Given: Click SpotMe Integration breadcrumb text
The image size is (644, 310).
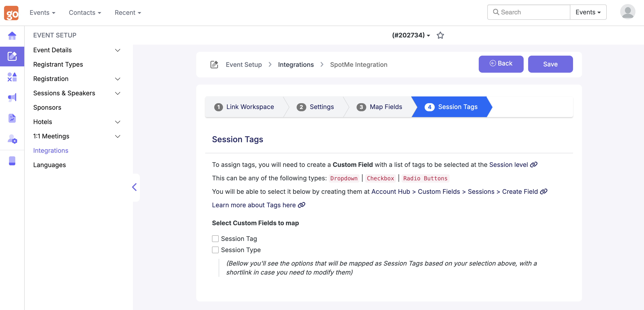Looking at the screenshot, I should (x=359, y=65).
